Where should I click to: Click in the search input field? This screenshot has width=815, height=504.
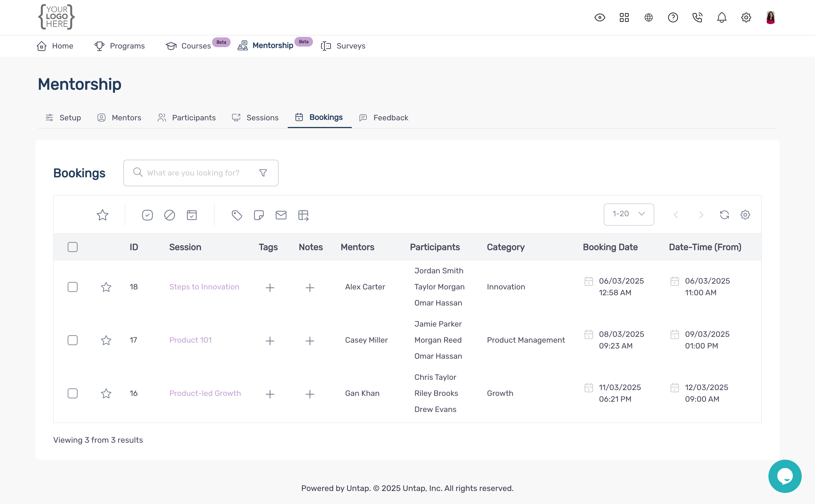coord(193,173)
